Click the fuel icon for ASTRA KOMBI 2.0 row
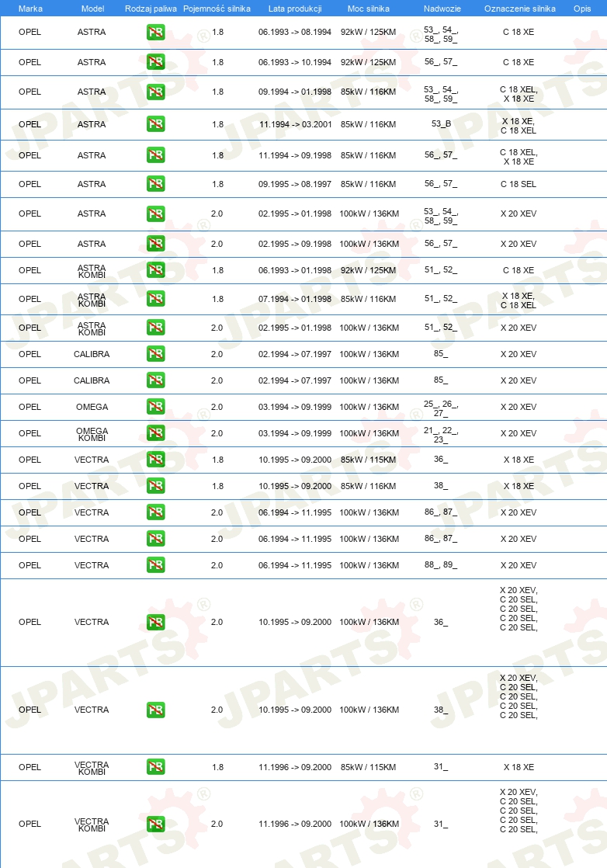This screenshot has width=607, height=868. click(x=155, y=328)
